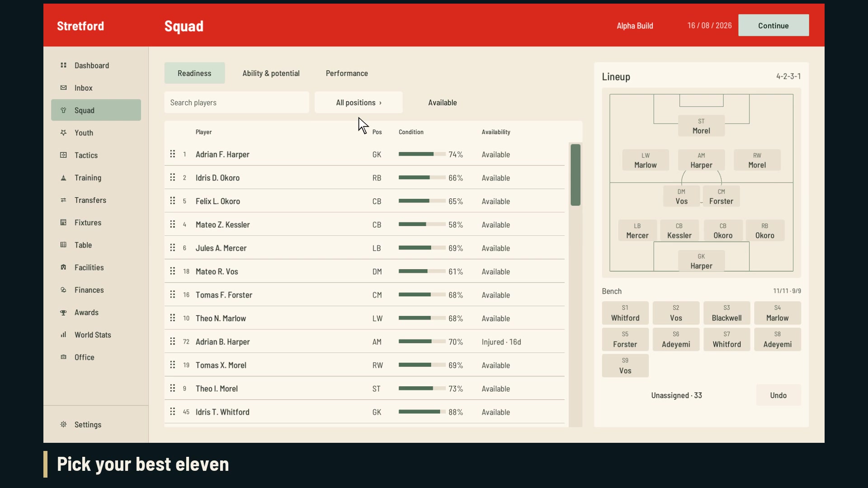Toggle the Available filter

click(x=442, y=103)
